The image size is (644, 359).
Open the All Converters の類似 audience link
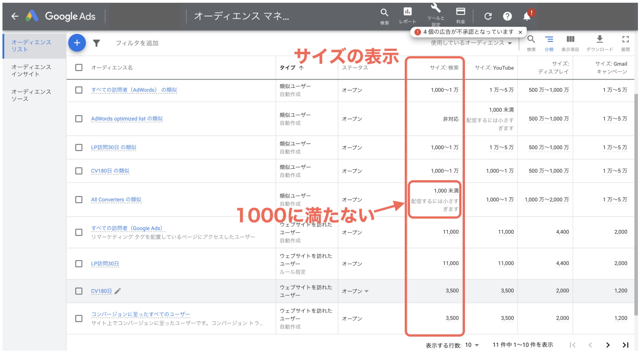(116, 199)
